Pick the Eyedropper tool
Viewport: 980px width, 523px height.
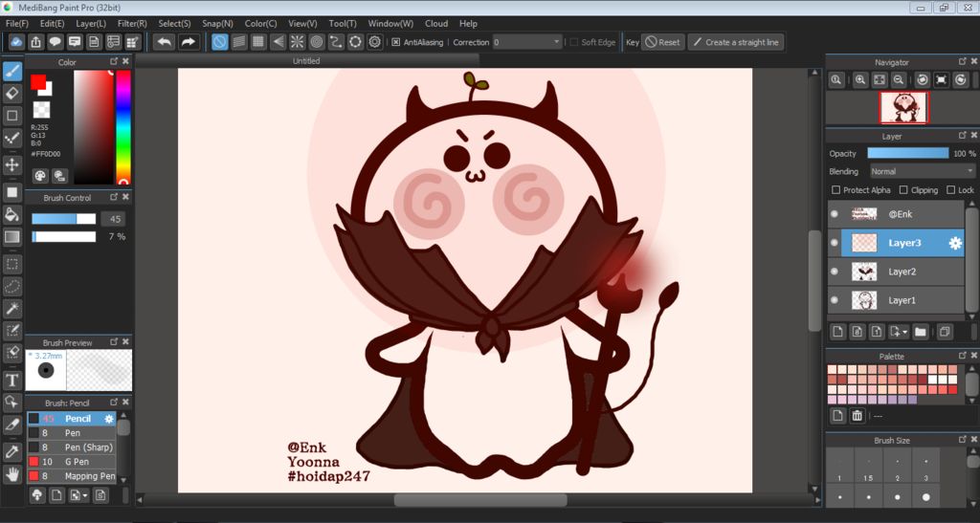point(11,452)
